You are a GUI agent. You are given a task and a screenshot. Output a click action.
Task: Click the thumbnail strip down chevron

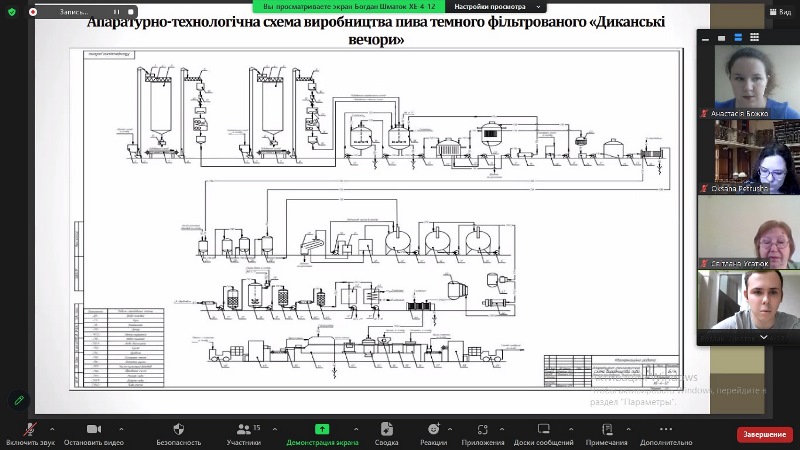(764, 337)
